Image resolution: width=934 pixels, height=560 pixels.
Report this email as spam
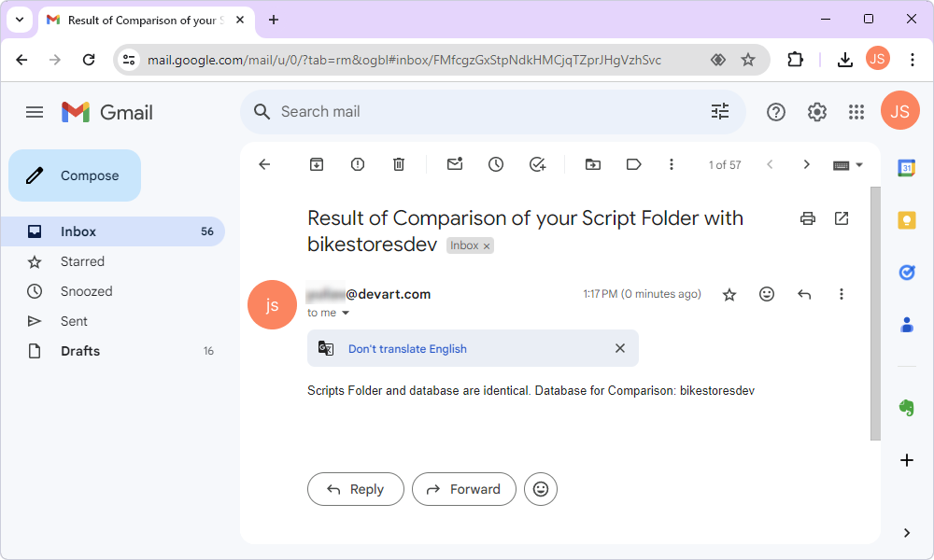[358, 164]
